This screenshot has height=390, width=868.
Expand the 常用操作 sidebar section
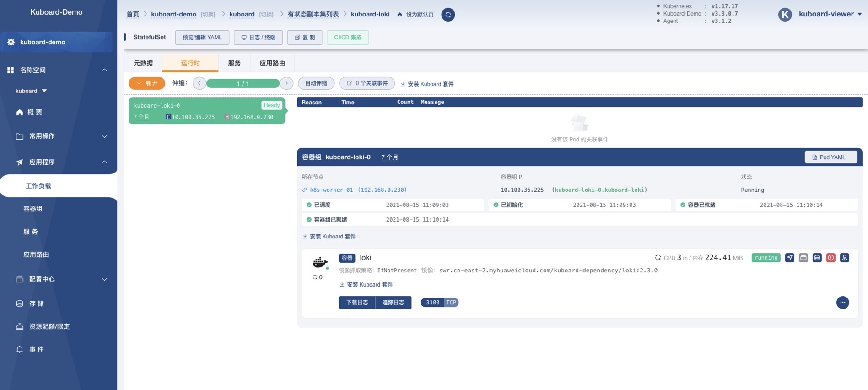[59, 136]
